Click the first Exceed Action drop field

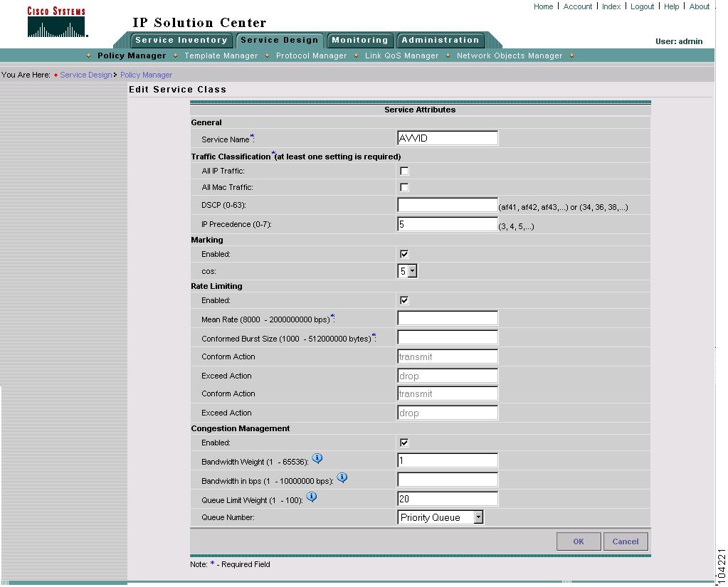448,376
